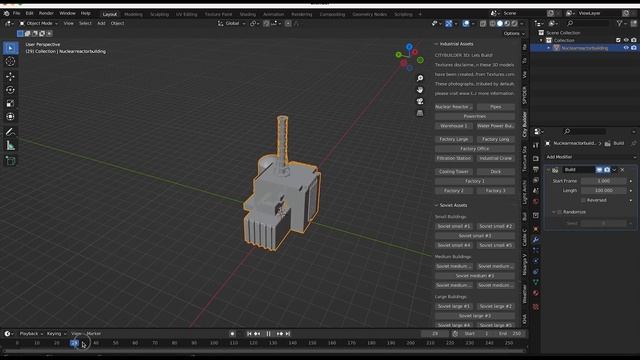The width and height of the screenshot is (640, 360).
Task: Open the Playback dropdown in timeline
Action: (31, 333)
